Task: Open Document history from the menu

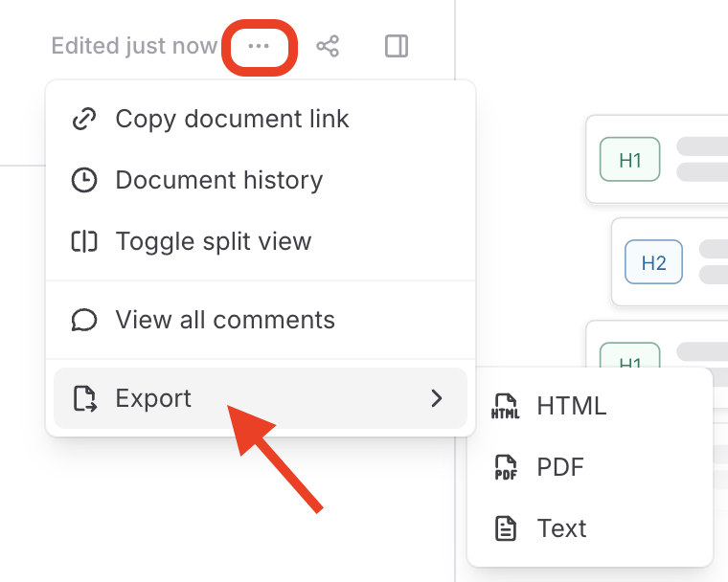Action: (x=218, y=180)
